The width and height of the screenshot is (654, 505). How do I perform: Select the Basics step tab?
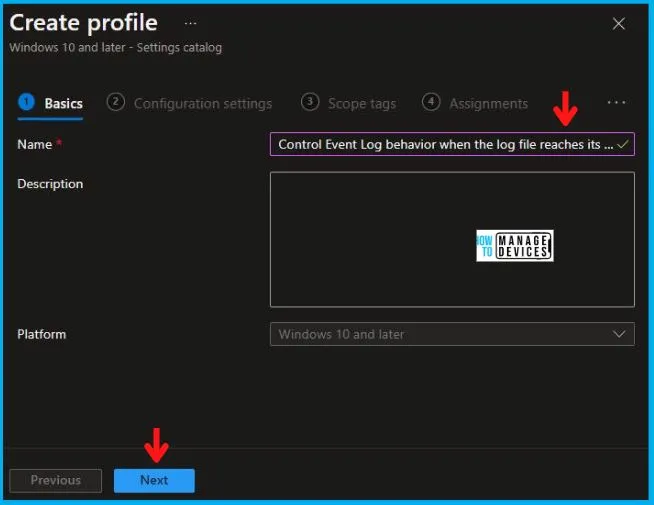click(50, 103)
